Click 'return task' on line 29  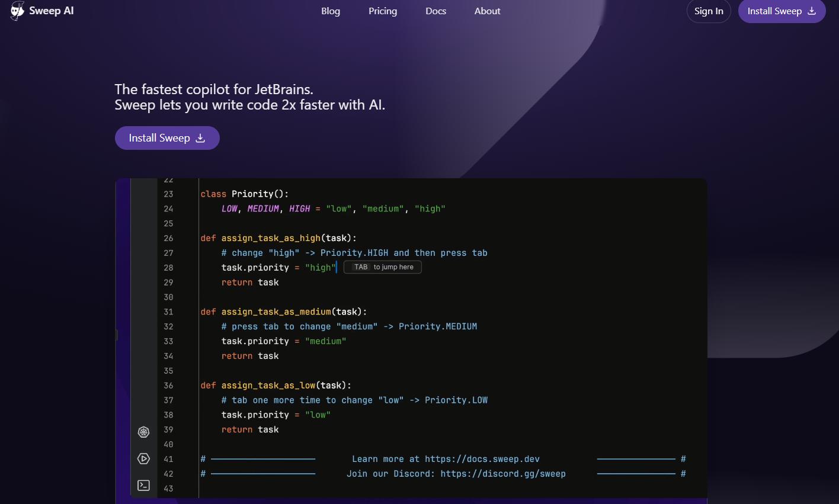point(250,283)
